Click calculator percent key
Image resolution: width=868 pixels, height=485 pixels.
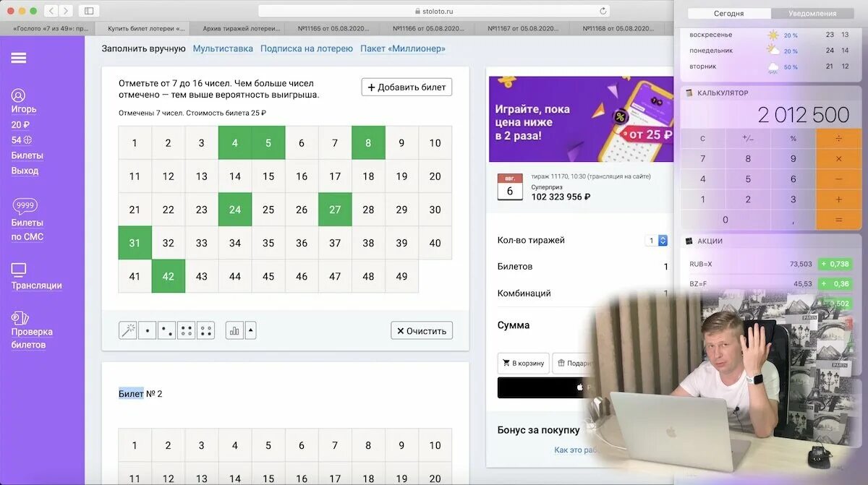(x=793, y=138)
